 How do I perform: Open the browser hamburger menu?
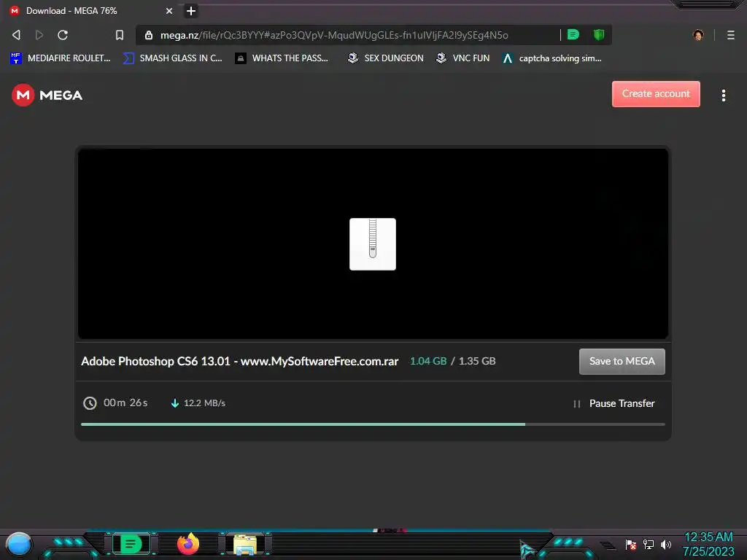click(x=730, y=35)
